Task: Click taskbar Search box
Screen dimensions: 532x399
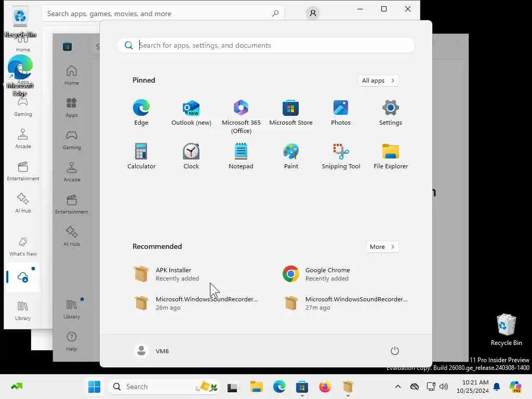Action: coord(164,387)
